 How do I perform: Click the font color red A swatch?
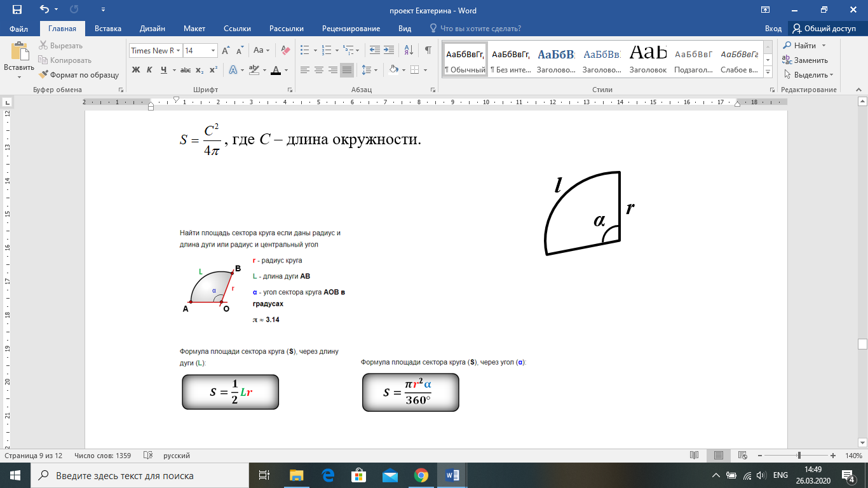point(276,70)
